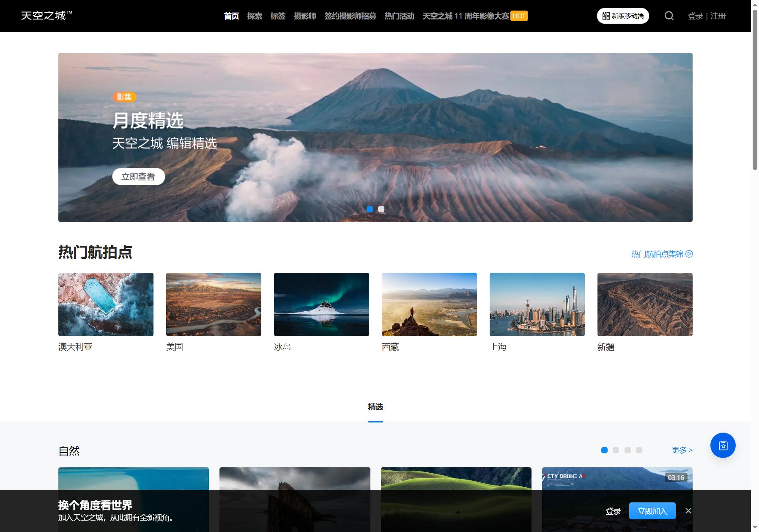Open the hot aerial spots collection link

(662, 254)
